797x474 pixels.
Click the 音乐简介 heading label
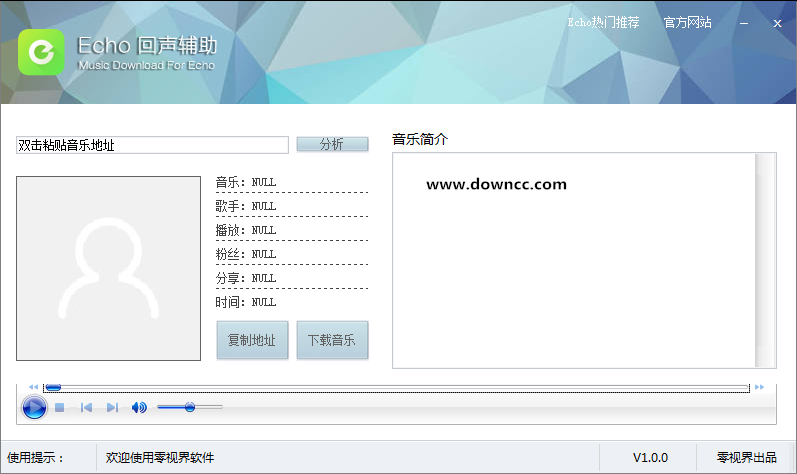click(420, 139)
